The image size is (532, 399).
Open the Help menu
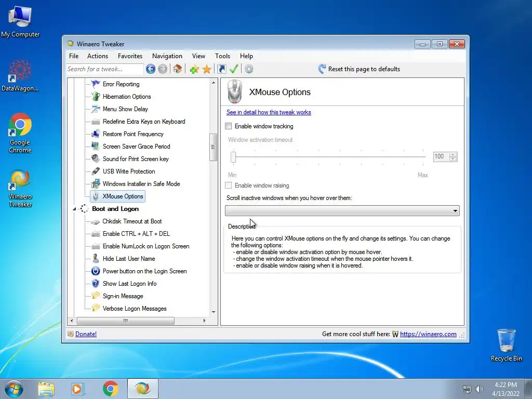[x=246, y=56]
